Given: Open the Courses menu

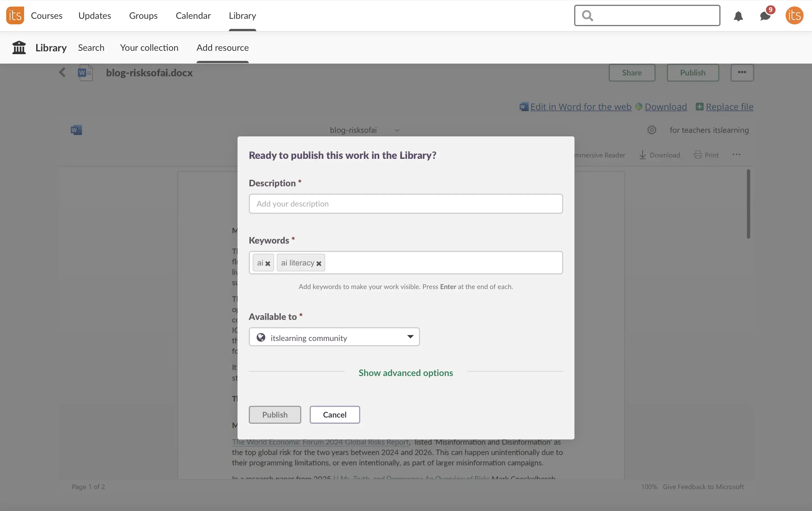Looking at the screenshot, I should [x=47, y=15].
